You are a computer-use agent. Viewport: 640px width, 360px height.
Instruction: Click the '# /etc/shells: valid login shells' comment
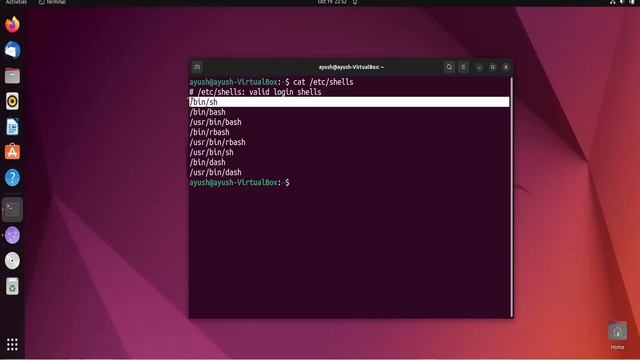coord(255,92)
